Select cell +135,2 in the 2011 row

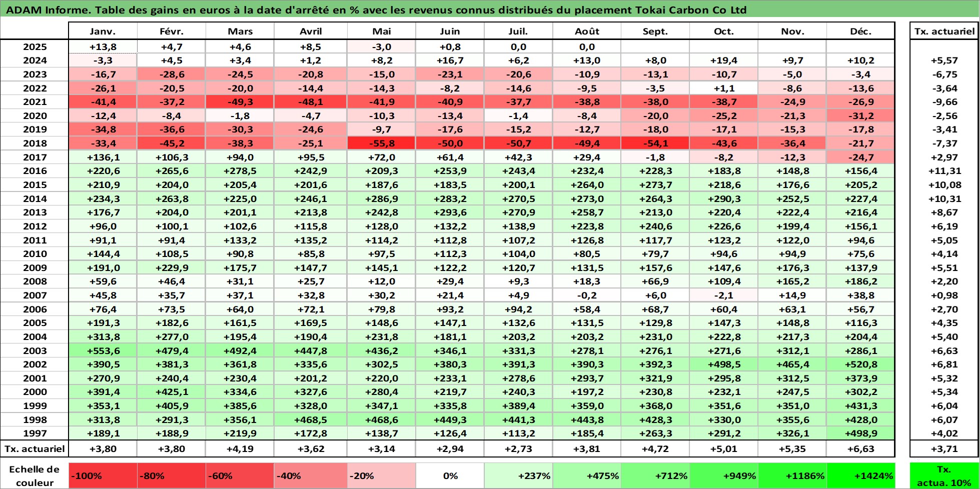(x=311, y=240)
